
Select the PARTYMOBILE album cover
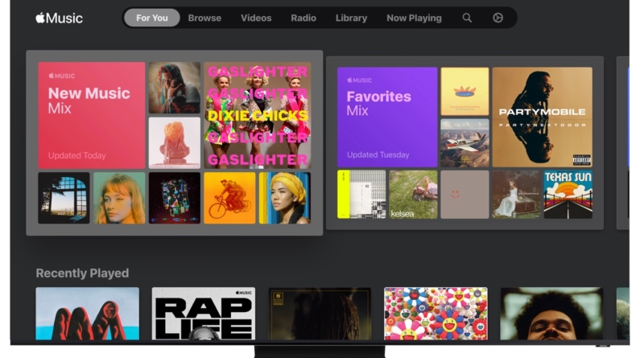click(542, 117)
